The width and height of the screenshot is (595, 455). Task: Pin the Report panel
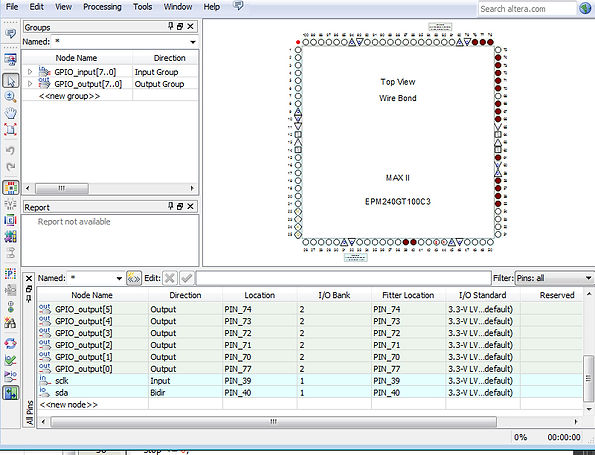click(170, 206)
